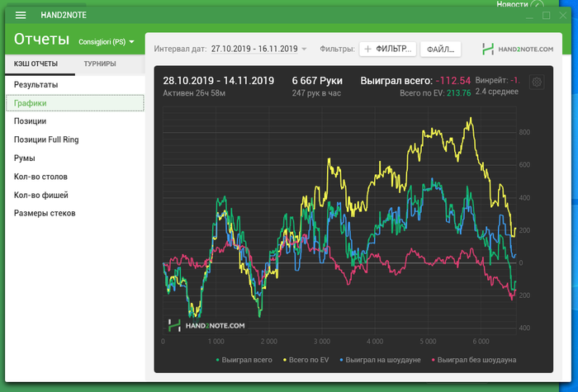578x392 pixels.
Task: Expand the Consigliori (PS) player dropdown
Action: coord(107,42)
